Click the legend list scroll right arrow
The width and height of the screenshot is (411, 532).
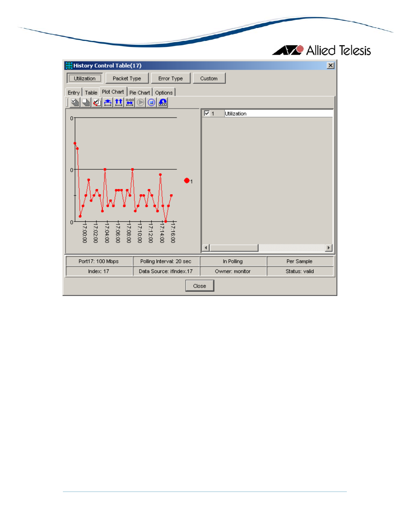(329, 248)
